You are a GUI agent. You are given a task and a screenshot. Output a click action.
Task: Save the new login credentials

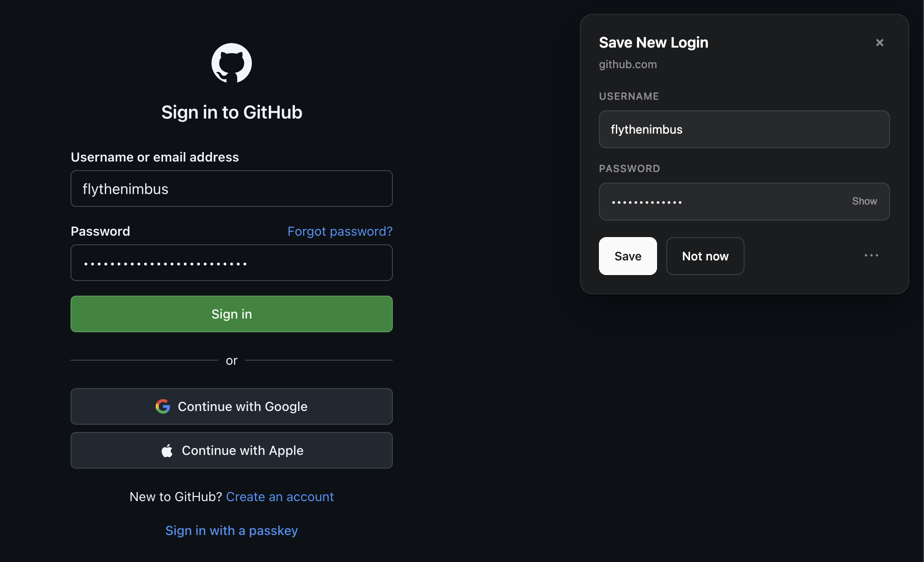pos(628,256)
